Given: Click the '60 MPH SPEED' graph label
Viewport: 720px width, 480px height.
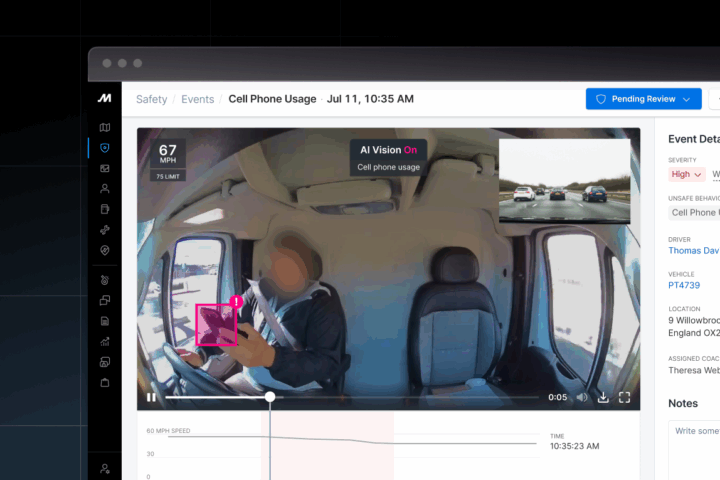Looking at the screenshot, I should click(x=168, y=431).
